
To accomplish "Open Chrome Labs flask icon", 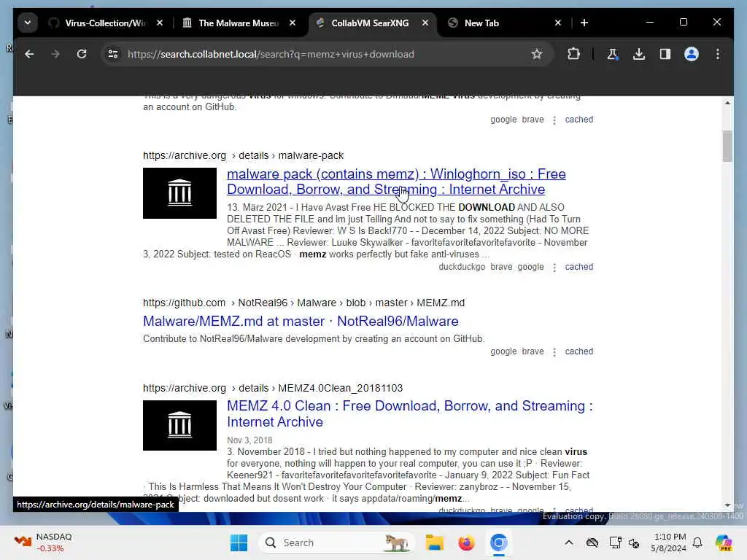I will click(613, 54).
